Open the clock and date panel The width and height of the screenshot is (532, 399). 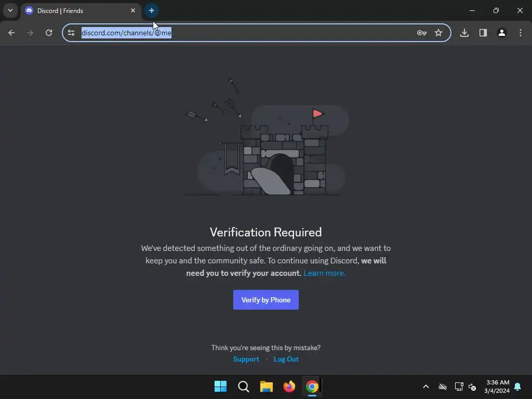497,387
